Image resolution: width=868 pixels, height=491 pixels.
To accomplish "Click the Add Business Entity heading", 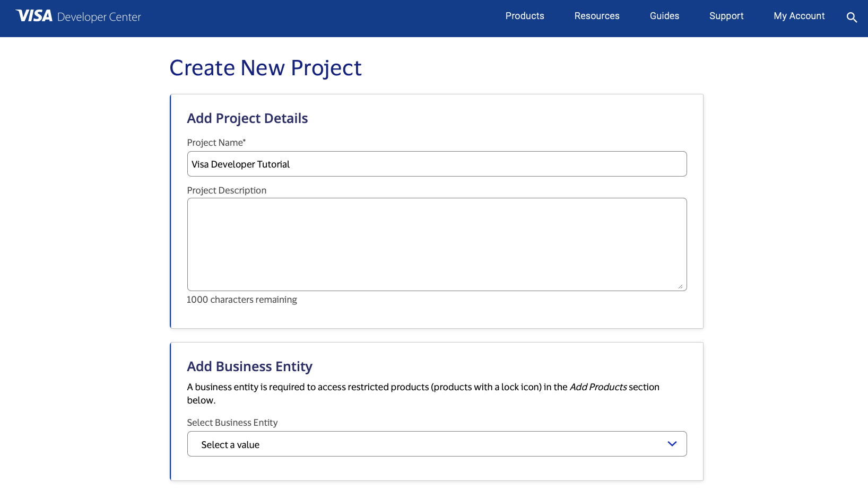I will (x=249, y=366).
